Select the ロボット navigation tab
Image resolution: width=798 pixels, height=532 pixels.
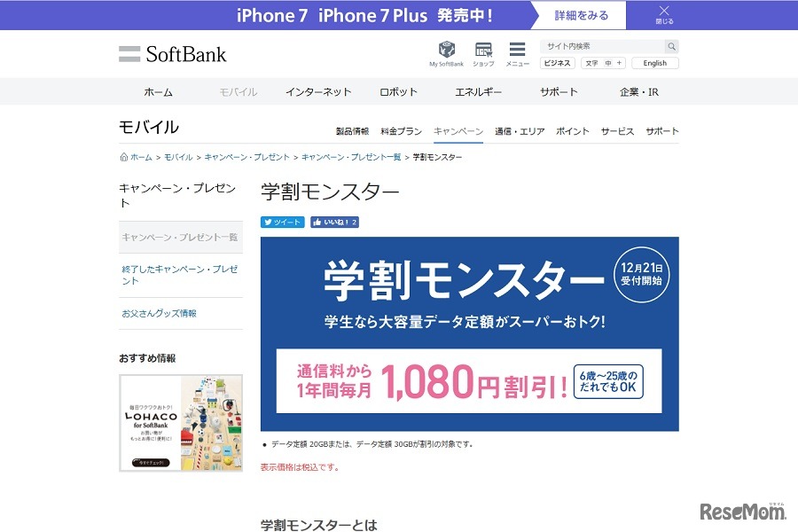coord(398,92)
